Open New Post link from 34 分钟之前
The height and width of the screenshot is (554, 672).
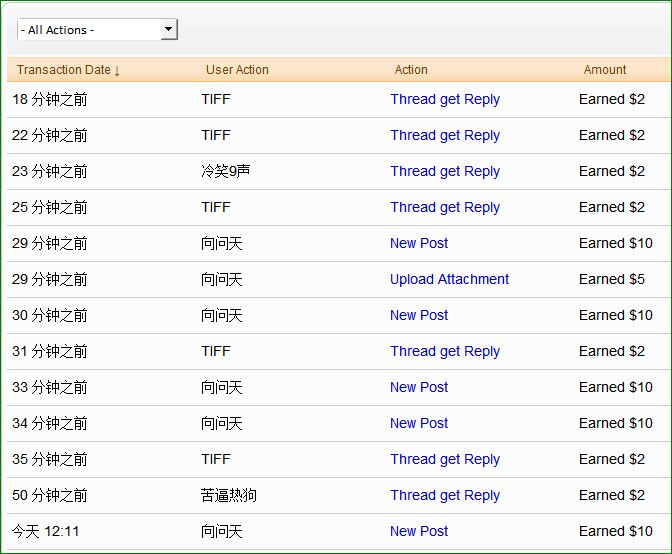click(x=419, y=423)
